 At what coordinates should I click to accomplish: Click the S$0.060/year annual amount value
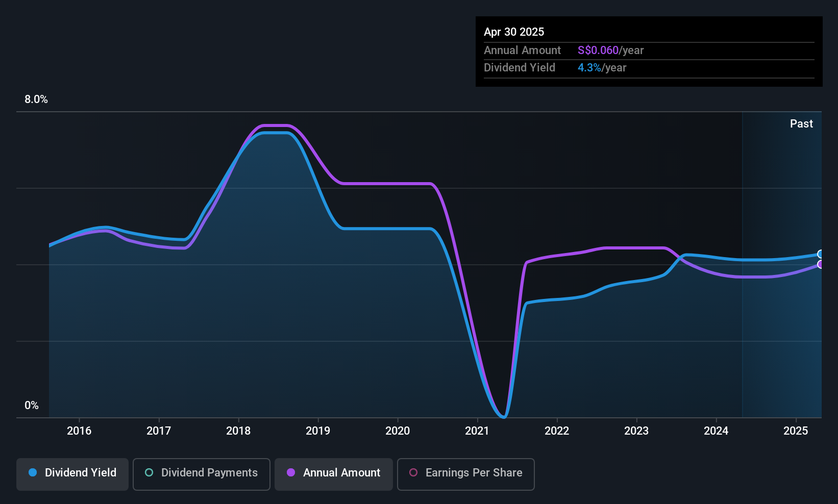(x=610, y=51)
